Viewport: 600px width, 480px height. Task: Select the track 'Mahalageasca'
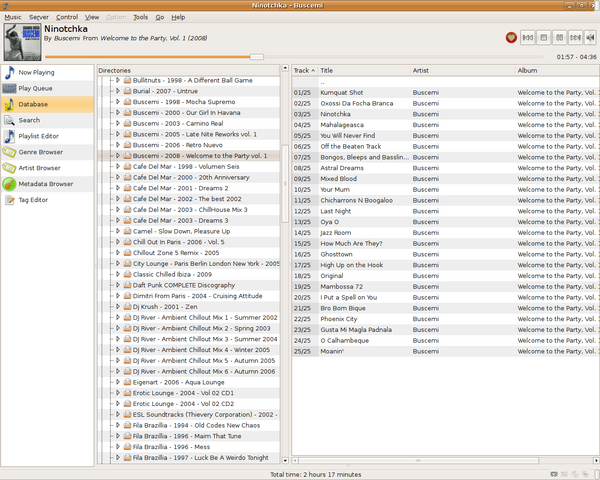(445, 125)
